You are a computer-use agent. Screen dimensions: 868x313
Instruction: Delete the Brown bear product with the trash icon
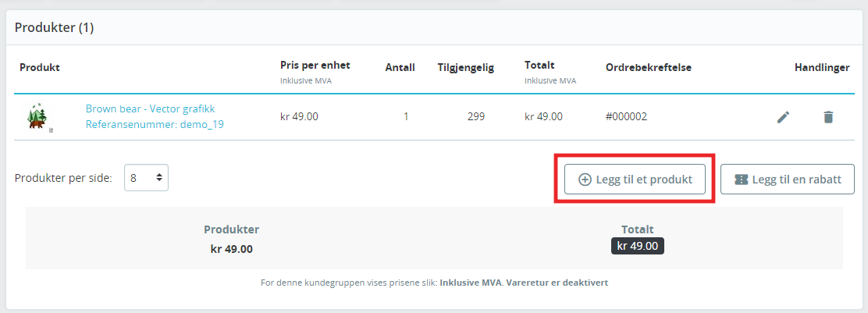point(828,117)
